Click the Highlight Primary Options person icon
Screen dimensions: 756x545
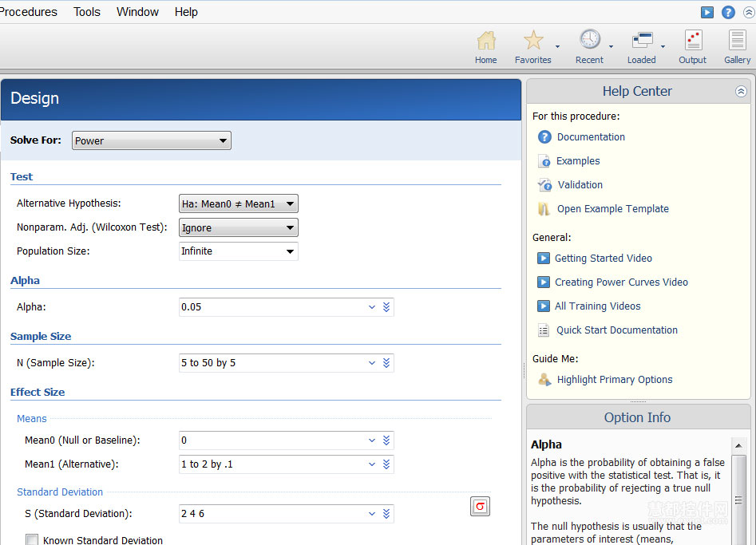click(544, 380)
